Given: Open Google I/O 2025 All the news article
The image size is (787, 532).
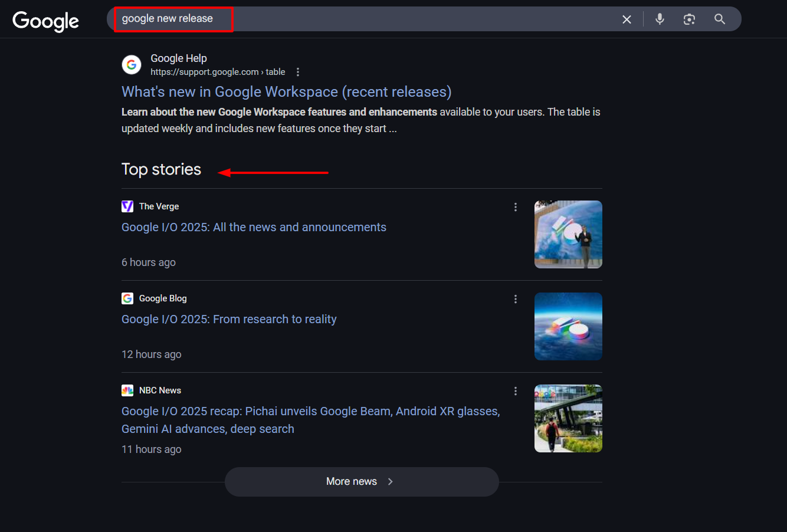Looking at the screenshot, I should (254, 227).
